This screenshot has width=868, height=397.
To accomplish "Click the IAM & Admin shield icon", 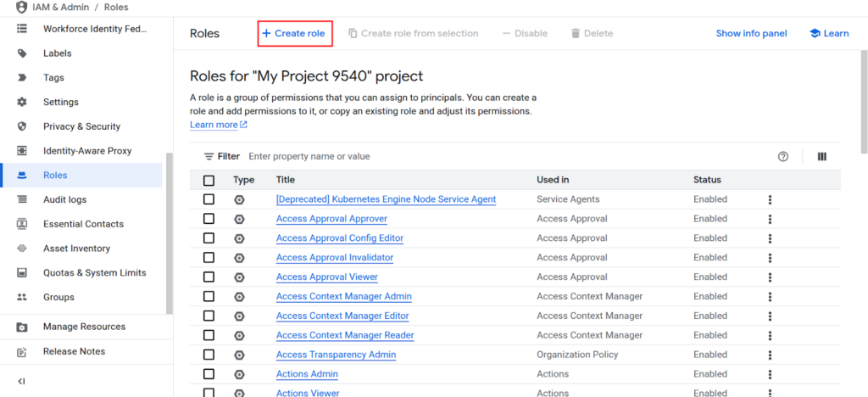I will [x=21, y=7].
